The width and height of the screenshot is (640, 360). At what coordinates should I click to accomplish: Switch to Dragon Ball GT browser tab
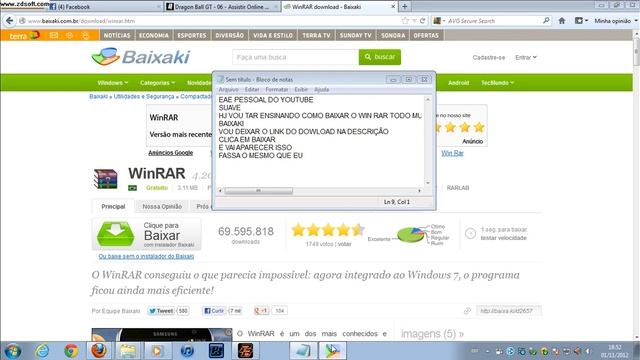point(222,7)
